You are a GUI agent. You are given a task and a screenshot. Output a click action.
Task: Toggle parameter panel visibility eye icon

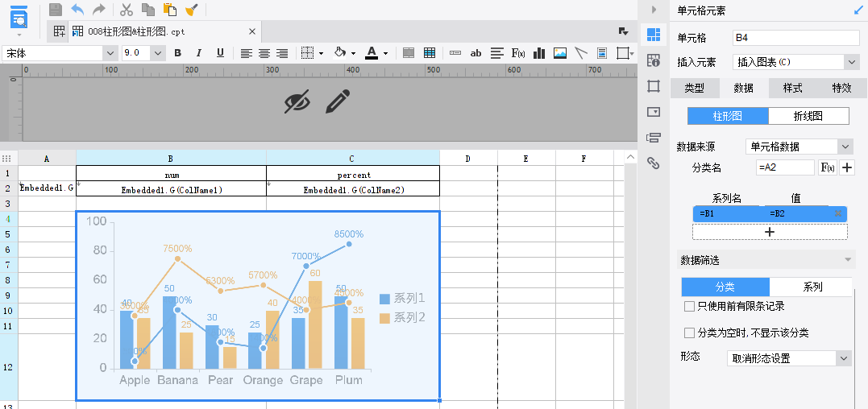(297, 101)
